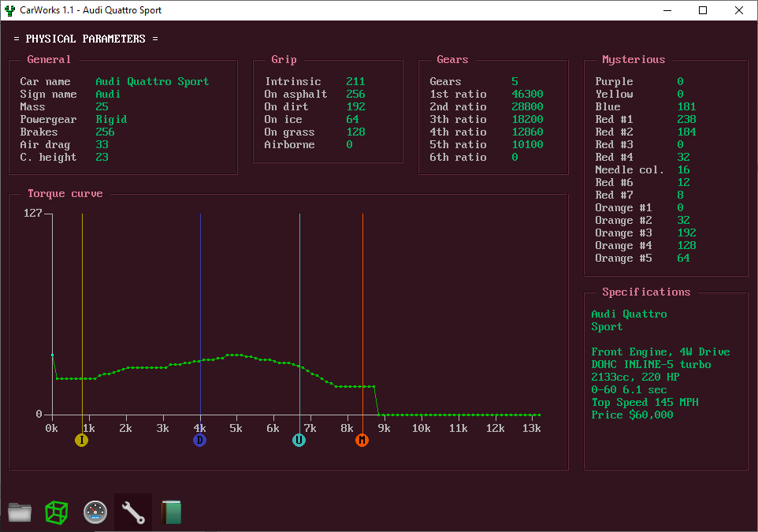This screenshot has width=758, height=532.
Task: Minimize the CarWorks window
Action: [x=667, y=10]
